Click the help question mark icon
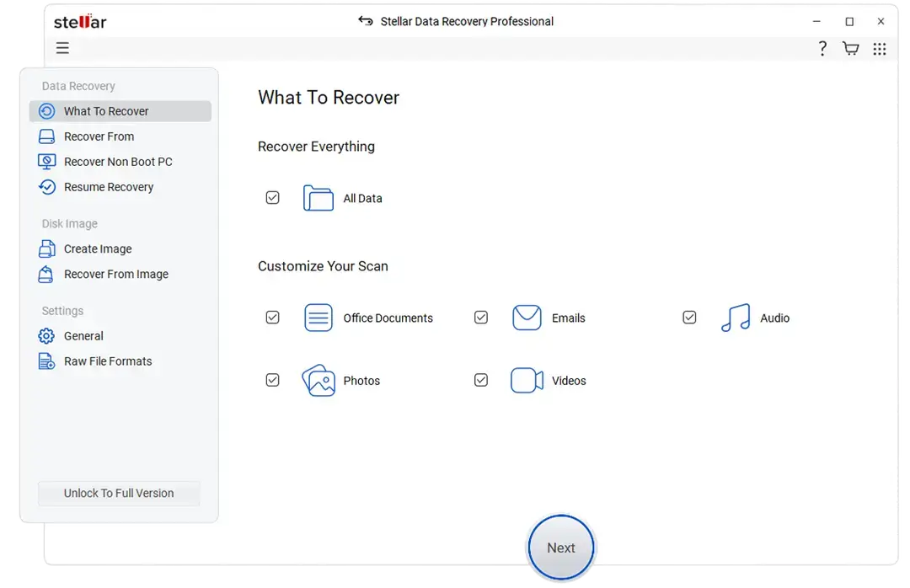 822,49
